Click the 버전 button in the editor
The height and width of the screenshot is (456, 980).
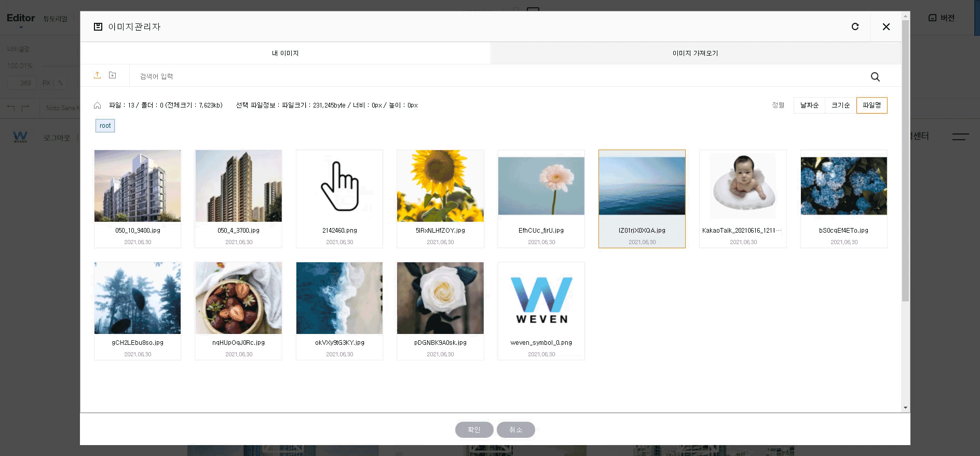coord(942,18)
